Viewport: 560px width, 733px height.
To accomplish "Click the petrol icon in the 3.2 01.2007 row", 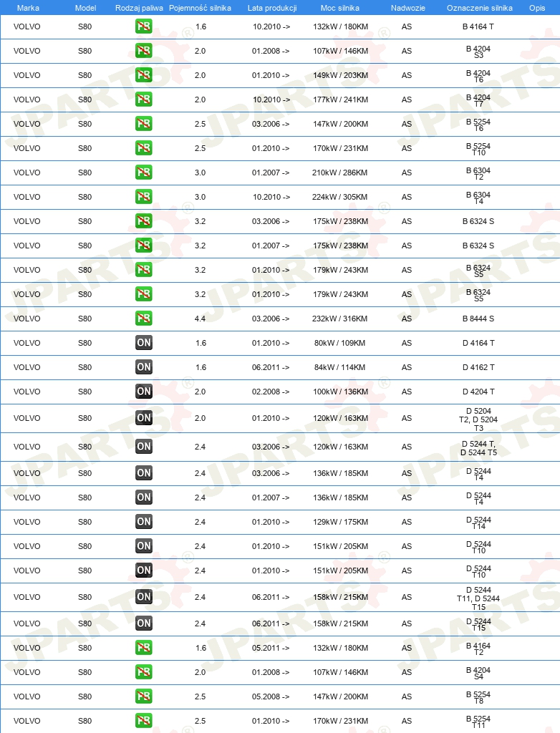I will (144, 246).
